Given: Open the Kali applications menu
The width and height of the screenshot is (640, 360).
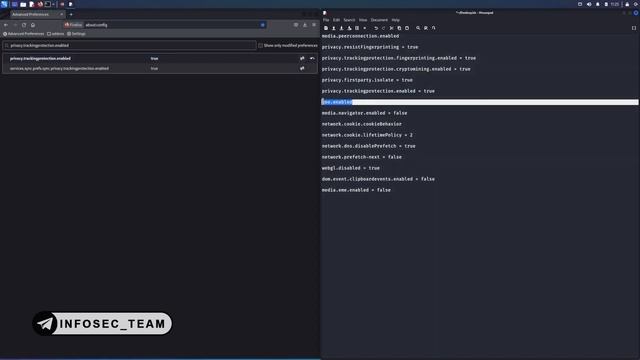Looking at the screenshot, I should pos(4,4).
